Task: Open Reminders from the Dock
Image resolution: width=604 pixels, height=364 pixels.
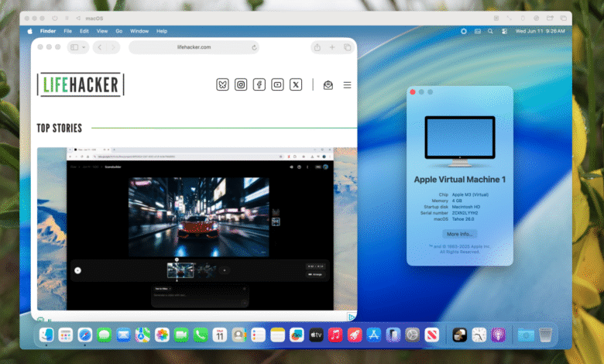Action: coord(258,335)
